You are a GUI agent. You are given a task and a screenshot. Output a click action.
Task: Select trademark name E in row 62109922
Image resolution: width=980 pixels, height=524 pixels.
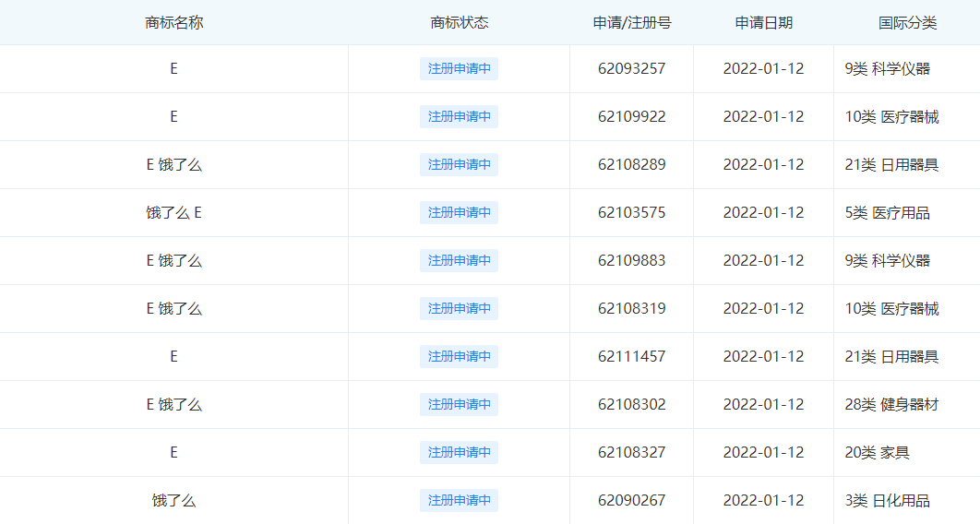173,117
